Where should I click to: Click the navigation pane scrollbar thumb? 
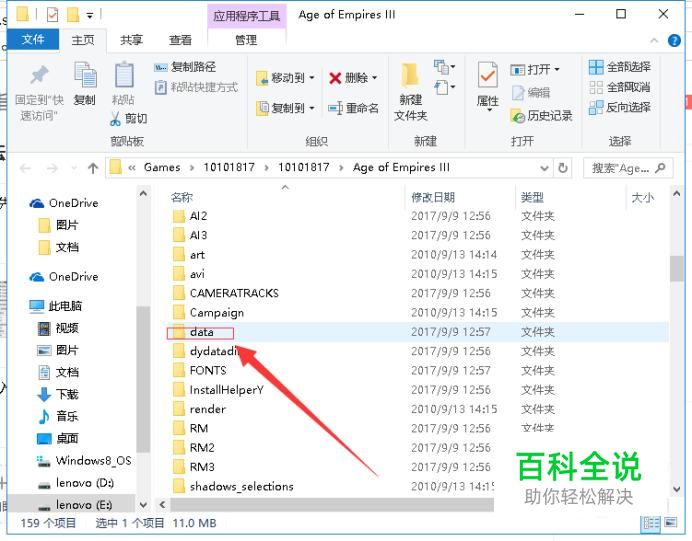click(143, 379)
